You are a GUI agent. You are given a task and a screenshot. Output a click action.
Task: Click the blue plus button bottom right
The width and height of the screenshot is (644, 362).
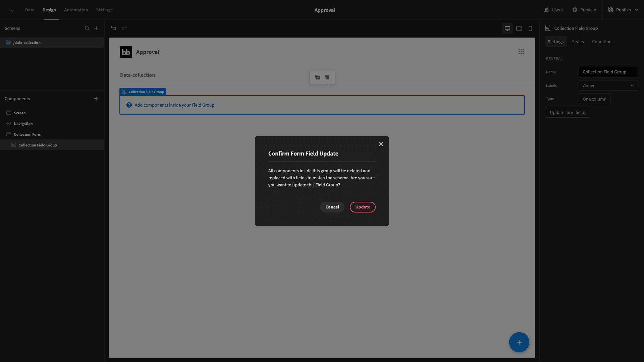tap(519, 342)
